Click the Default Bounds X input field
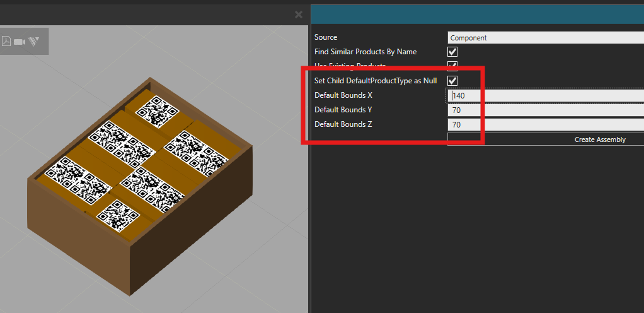Screen dimensions: 644x313 tap(545, 96)
